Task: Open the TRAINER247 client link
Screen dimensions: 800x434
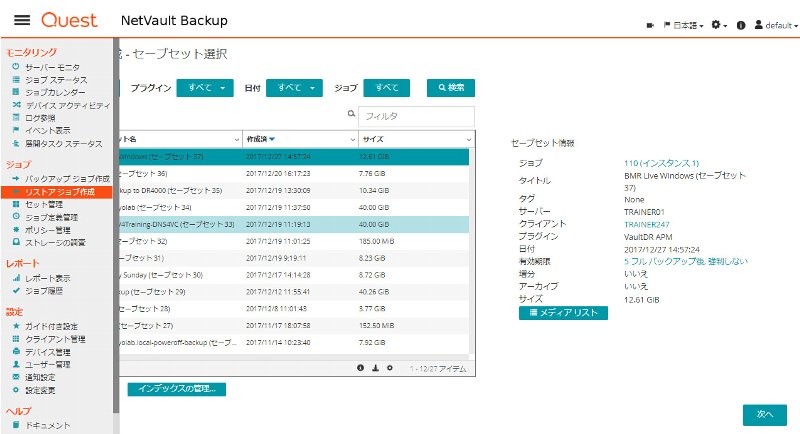Action: (646, 224)
